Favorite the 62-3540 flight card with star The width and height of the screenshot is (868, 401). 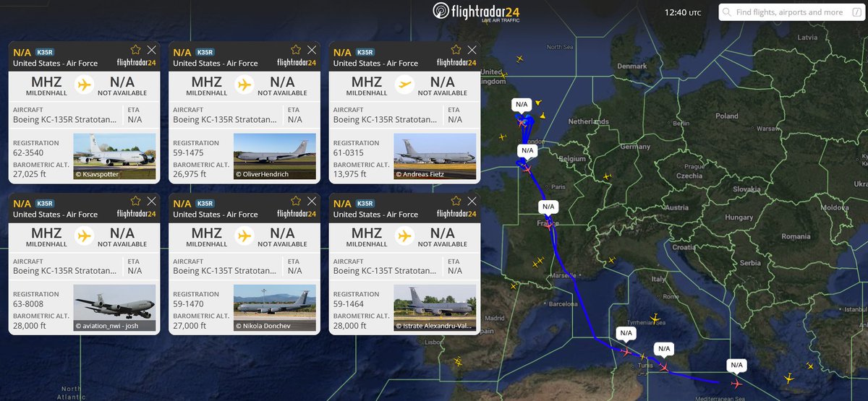click(x=135, y=50)
